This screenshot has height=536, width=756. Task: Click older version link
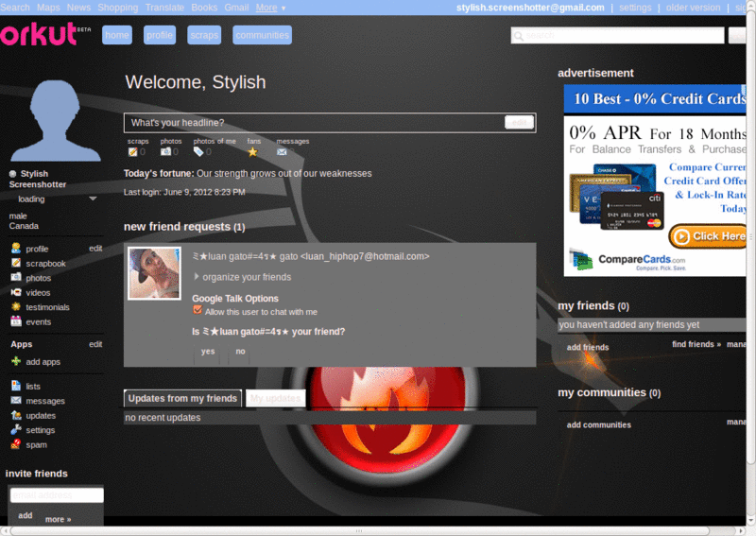[693, 8]
